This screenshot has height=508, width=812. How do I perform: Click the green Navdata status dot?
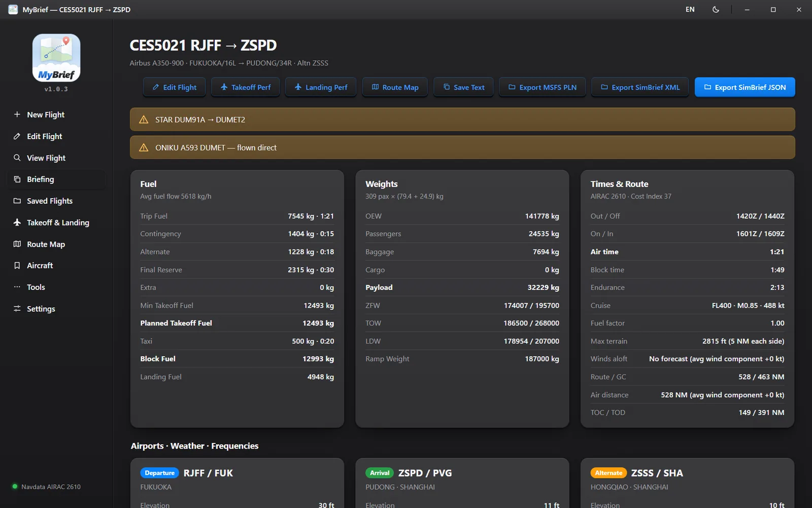[15, 487]
